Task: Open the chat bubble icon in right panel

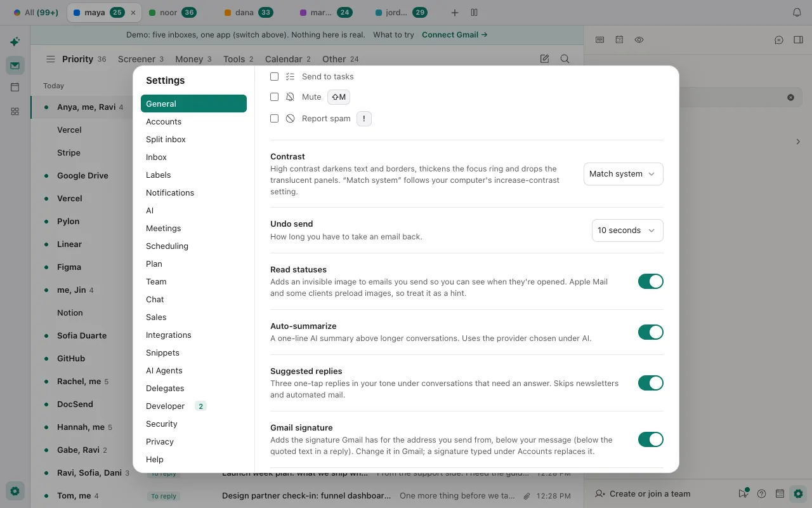Action: coord(779,40)
